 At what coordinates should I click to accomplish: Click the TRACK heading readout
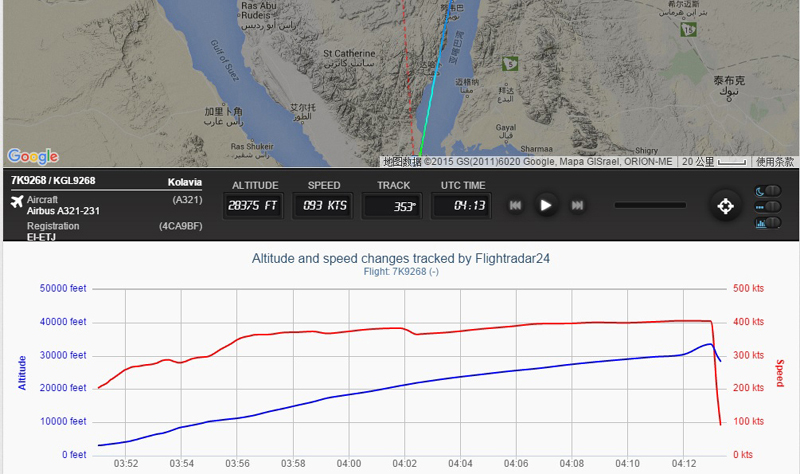coord(393,205)
